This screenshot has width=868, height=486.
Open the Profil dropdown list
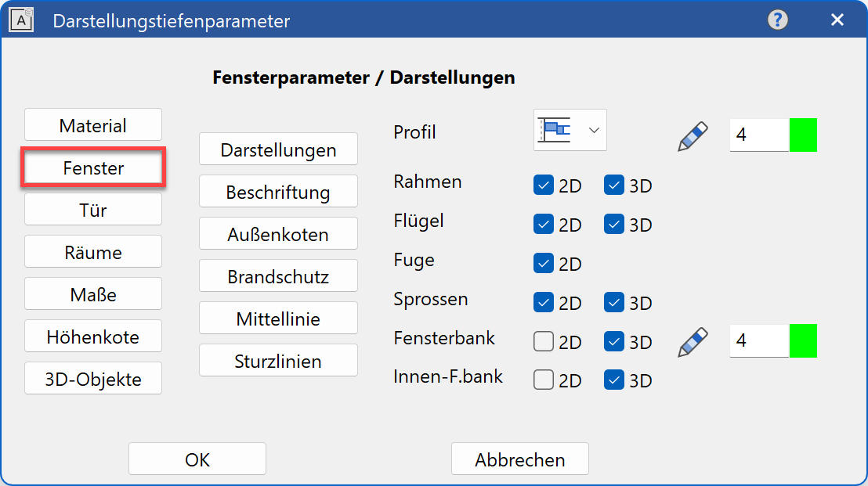click(594, 130)
